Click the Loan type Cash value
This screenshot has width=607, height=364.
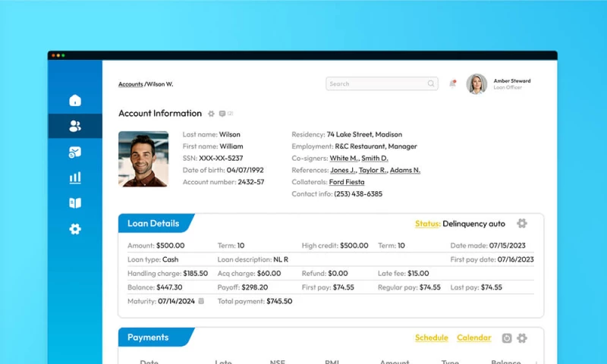pos(170,259)
